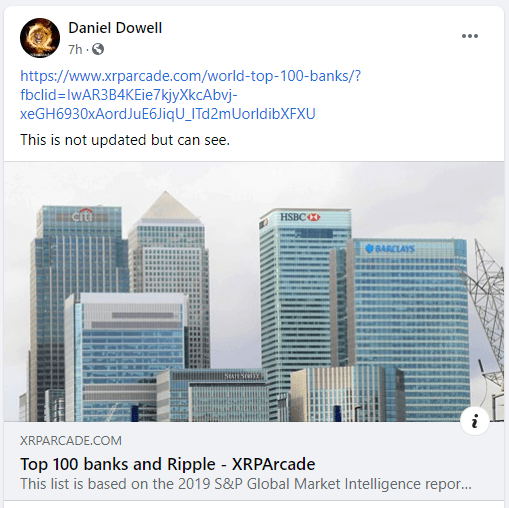Click the text 'This is not updated but can see.'

[x=125, y=140]
